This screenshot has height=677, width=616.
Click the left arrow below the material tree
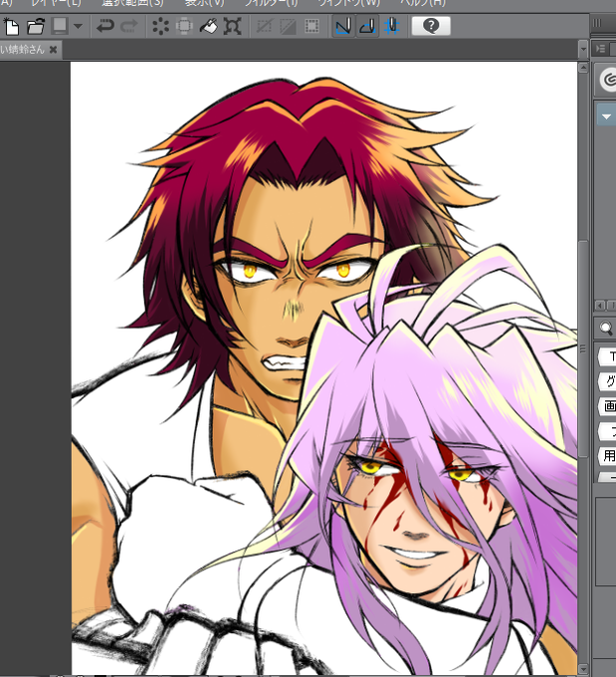[600, 306]
